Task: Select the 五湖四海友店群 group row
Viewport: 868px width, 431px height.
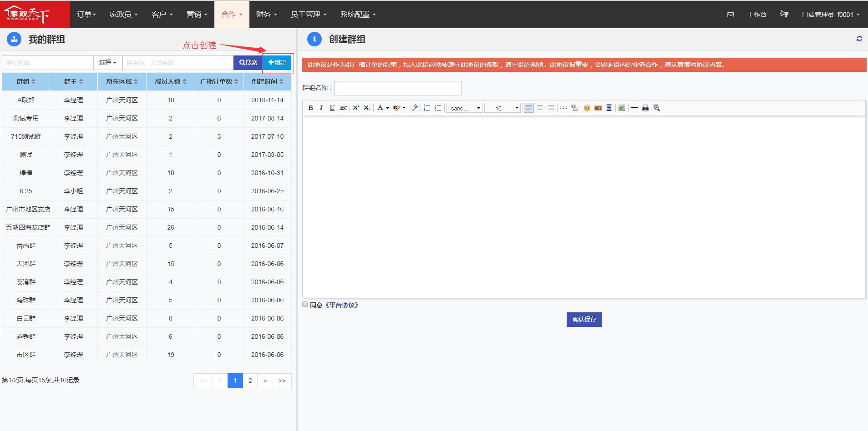Action: (x=147, y=227)
